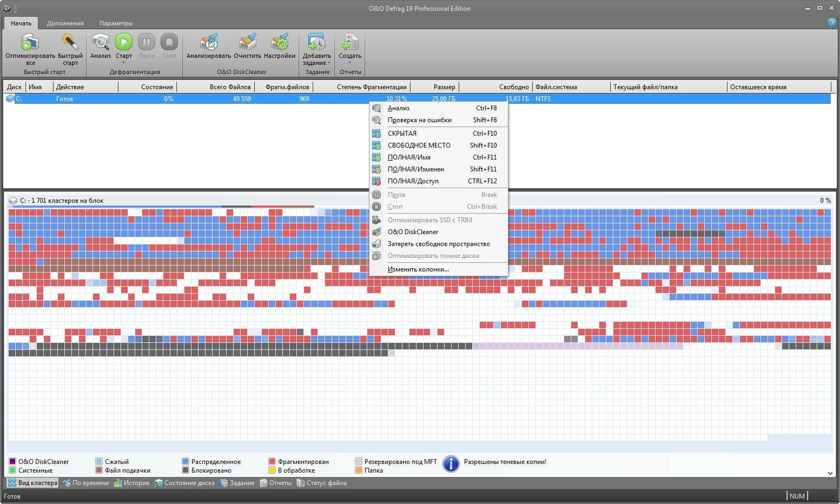Choose Затереть свободное пространство entry
Screen dimensions: 840x504
[x=439, y=244]
